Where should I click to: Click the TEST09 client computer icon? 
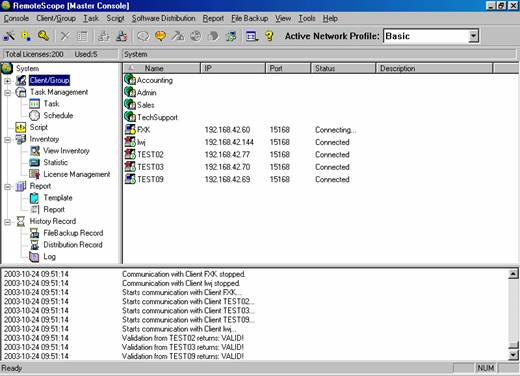pos(130,179)
